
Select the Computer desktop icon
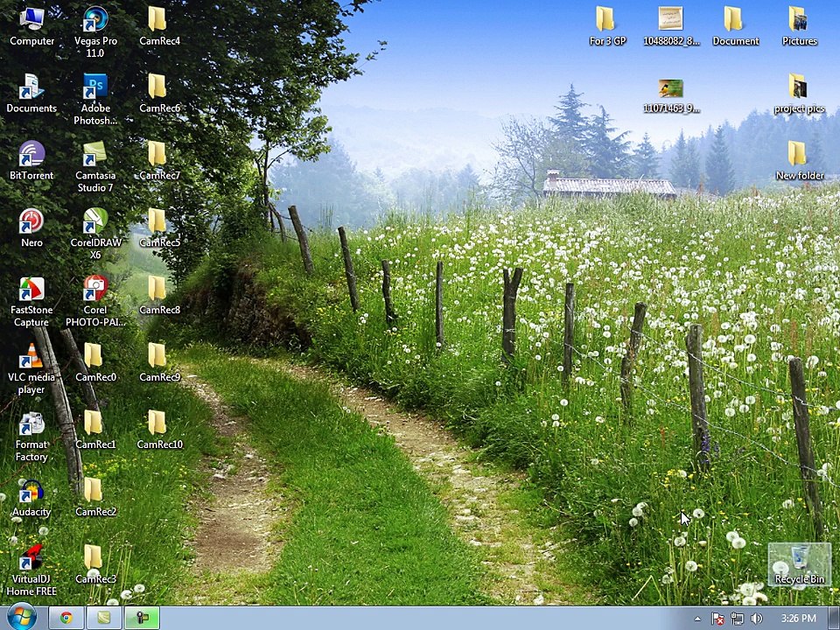coord(31,27)
